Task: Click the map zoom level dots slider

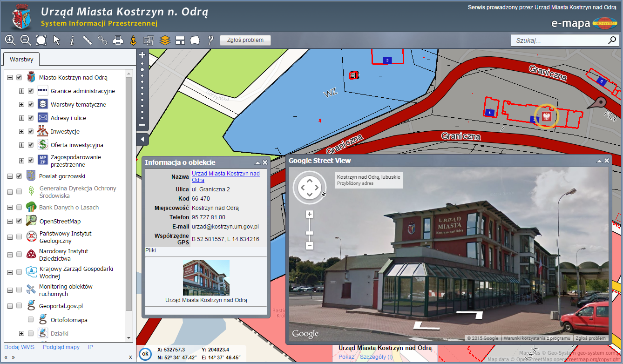Action: (x=142, y=90)
